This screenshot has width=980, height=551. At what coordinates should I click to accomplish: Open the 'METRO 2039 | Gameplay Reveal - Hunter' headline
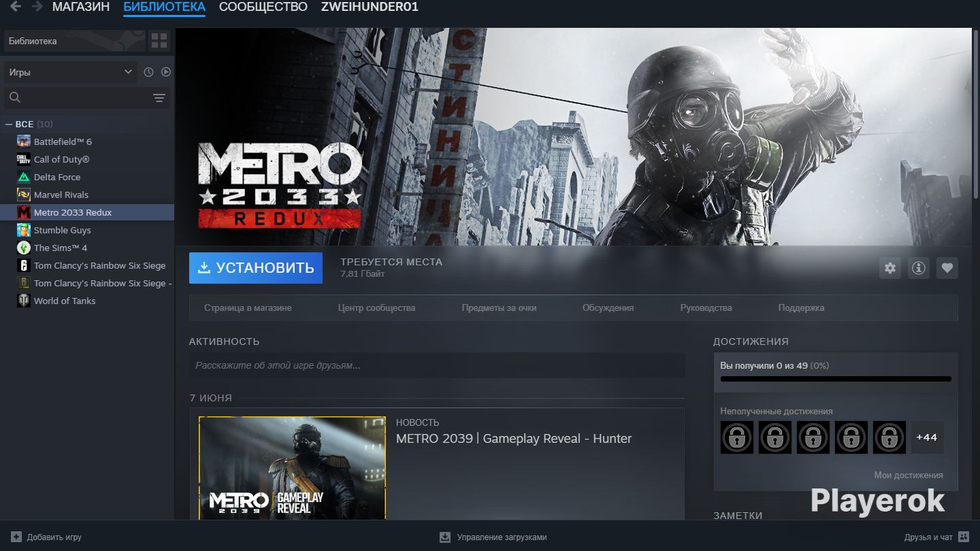click(514, 439)
